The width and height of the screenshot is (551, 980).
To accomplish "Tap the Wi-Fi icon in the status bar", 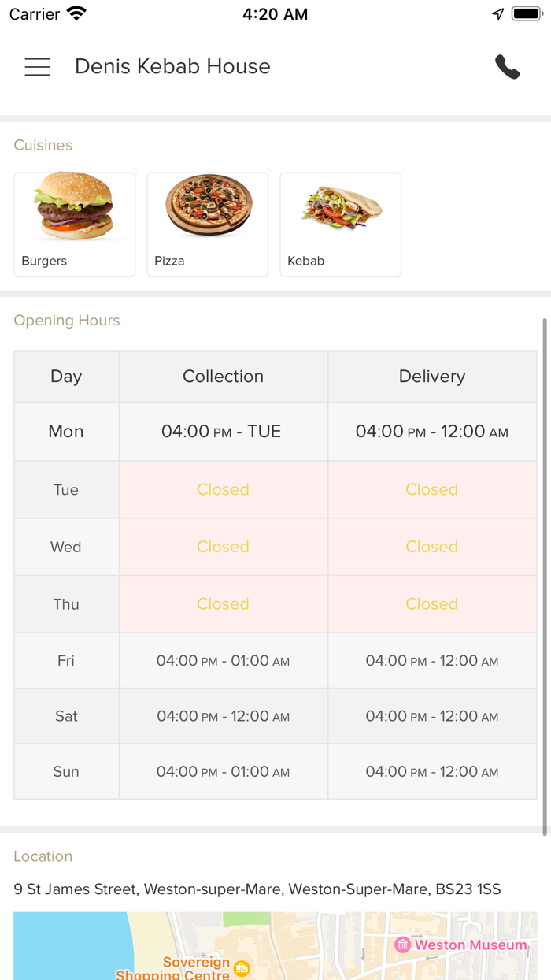I will [x=75, y=13].
